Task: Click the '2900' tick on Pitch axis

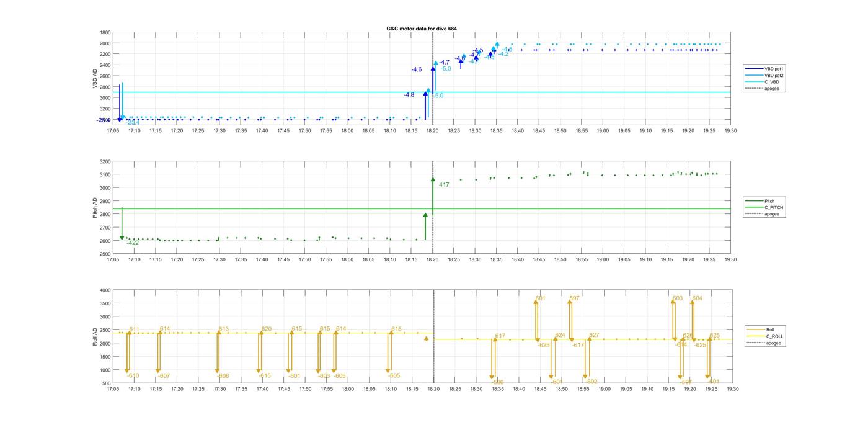Action: (105, 201)
